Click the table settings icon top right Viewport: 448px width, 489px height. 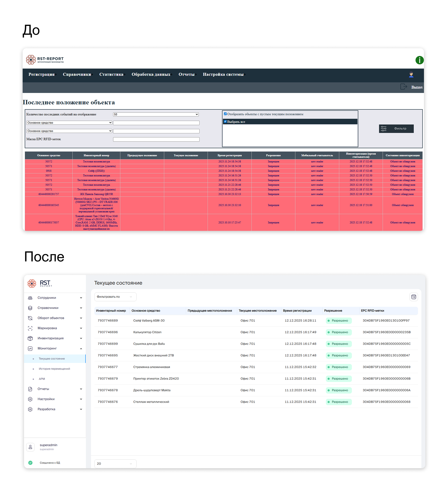413,297
